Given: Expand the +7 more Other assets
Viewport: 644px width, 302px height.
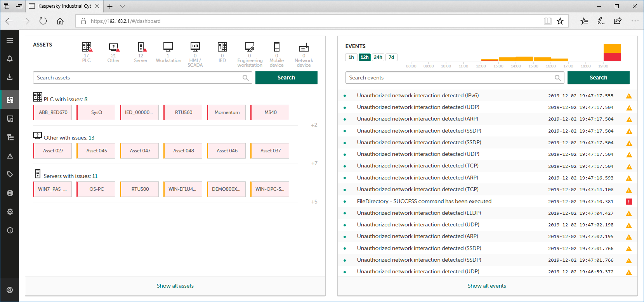Looking at the screenshot, I should [314, 164].
